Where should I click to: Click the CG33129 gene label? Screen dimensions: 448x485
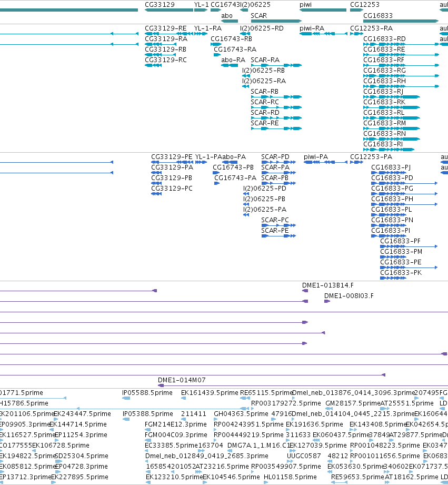[160, 5]
